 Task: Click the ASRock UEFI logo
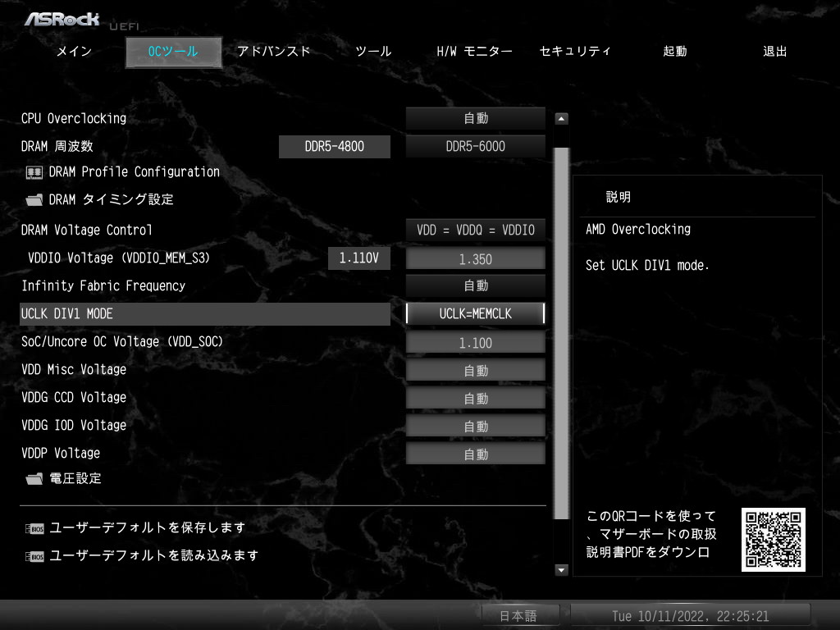tap(81, 21)
